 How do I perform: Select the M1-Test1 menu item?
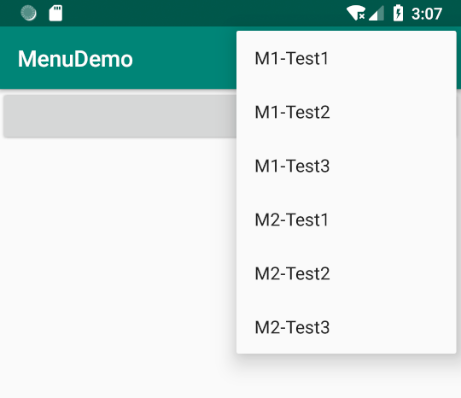346,58
